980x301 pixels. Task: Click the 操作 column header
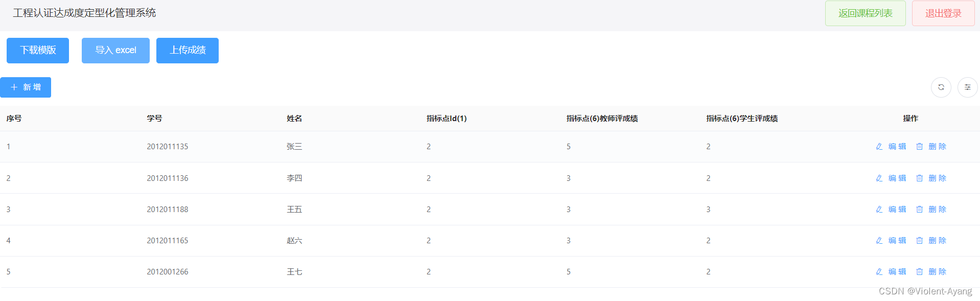pos(911,119)
